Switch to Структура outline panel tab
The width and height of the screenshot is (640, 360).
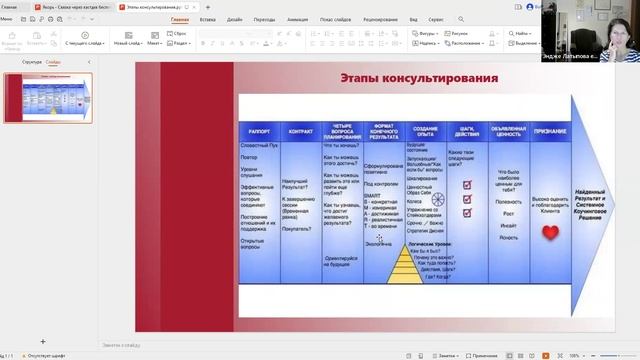[32, 62]
